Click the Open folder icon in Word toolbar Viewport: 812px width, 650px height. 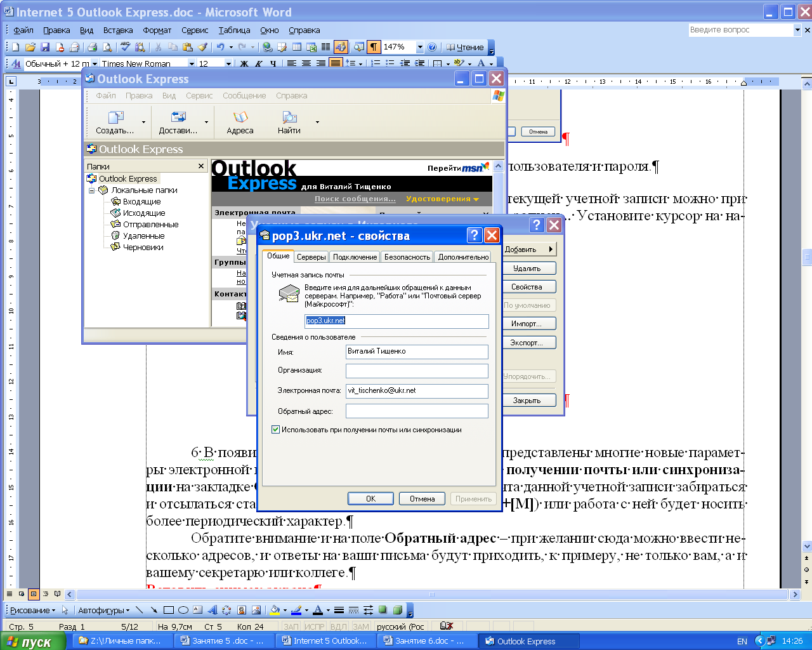point(30,47)
